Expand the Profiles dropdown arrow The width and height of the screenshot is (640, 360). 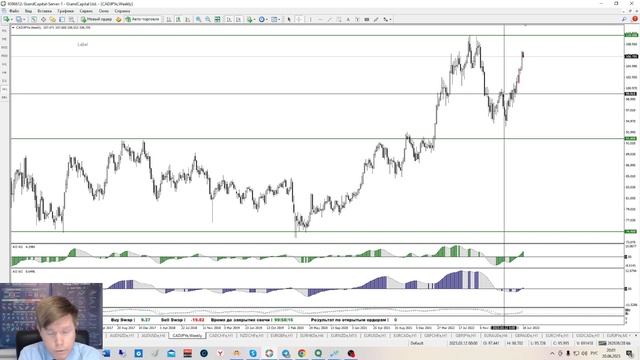pos(24,19)
